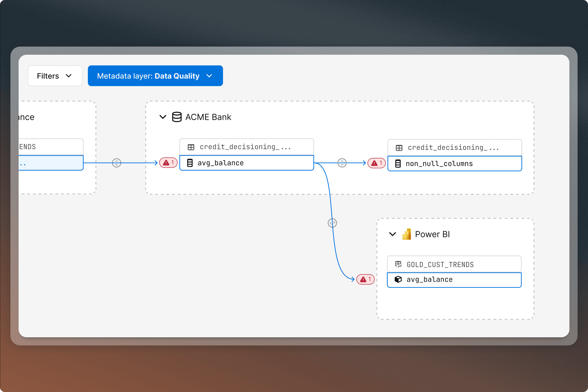Click the alert badge beside non_null_columns
This screenshot has width=588, height=392.
pyautogui.click(x=377, y=163)
